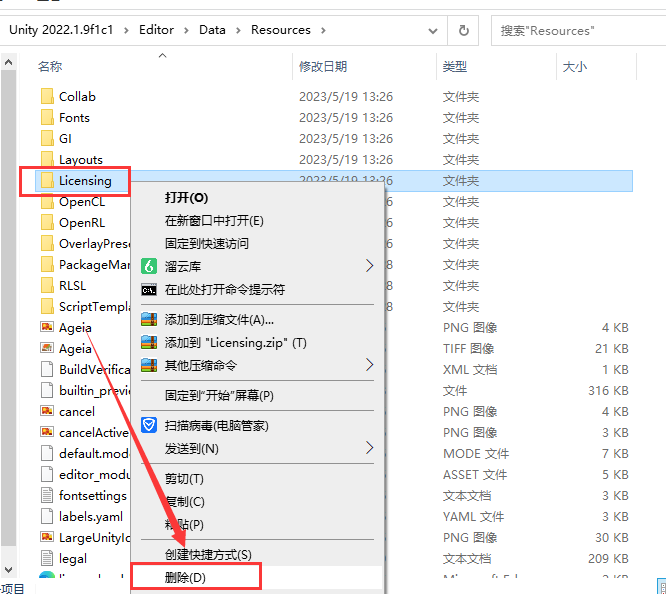Expand the 溜云库 submenu arrow
This screenshot has height=594, width=666.
coord(370,266)
